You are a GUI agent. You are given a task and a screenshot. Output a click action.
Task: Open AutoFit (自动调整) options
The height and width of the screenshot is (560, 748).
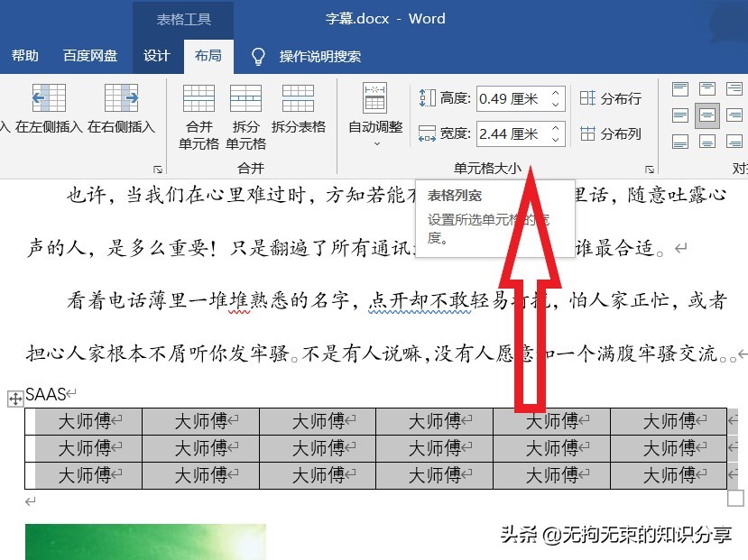click(x=374, y=113)
